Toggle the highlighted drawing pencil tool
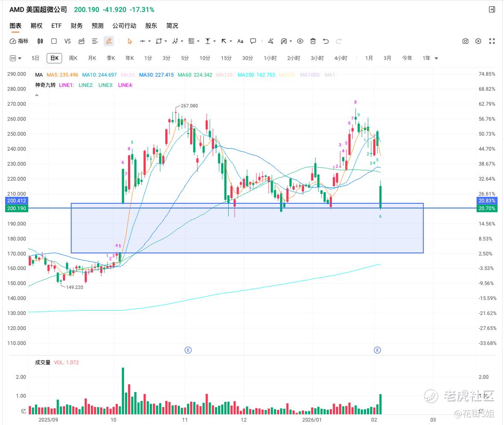504x425 pixels. pyautogui.click(x=109, y=41)
